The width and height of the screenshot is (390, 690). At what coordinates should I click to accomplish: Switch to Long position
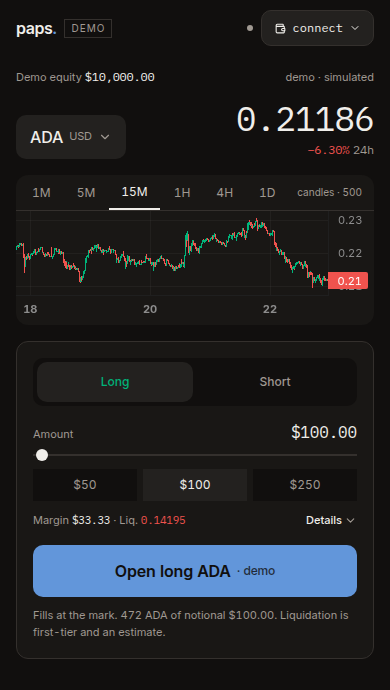tap(115, 382)
